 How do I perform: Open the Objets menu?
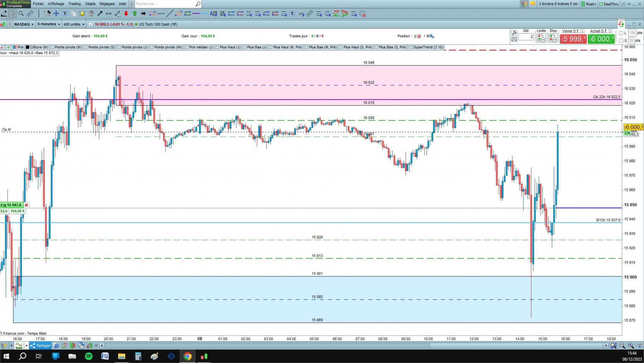pyautogui.click(x=90, y=4)
